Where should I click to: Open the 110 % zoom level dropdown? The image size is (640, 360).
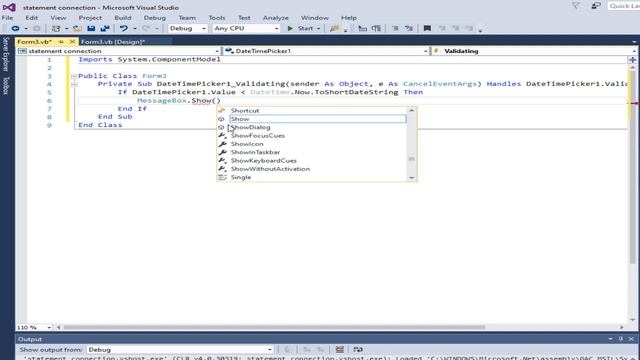[34, 327]
